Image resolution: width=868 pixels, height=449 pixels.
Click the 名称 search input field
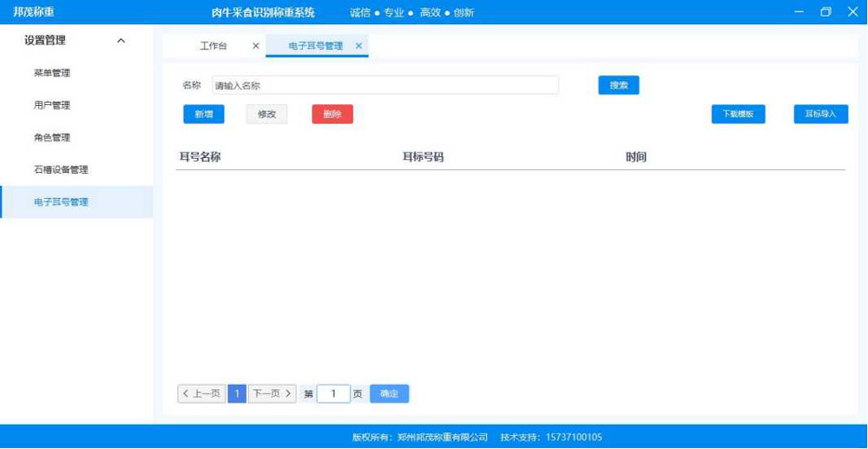(x=385, y=85)
